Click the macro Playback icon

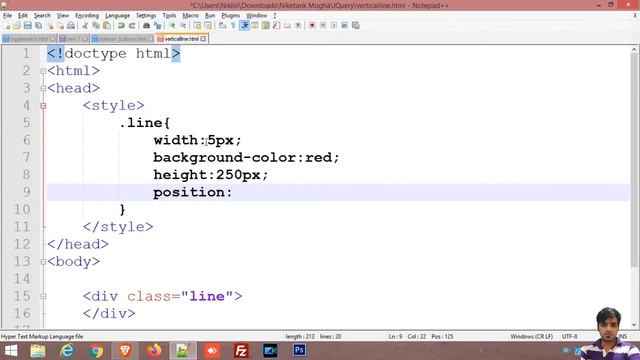(333, 26)
